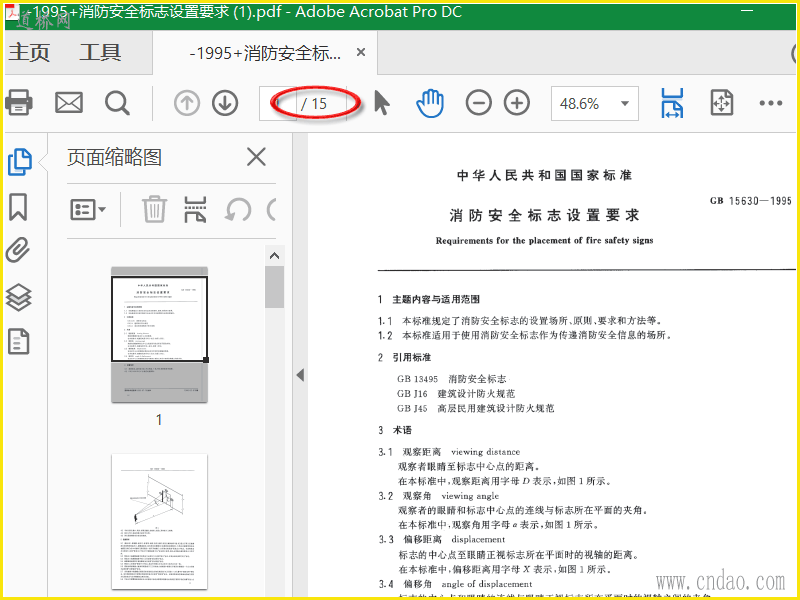The width and height of the screenshot is (800, 600).
Task: Click heading '3 术语'
Action: 394,430
